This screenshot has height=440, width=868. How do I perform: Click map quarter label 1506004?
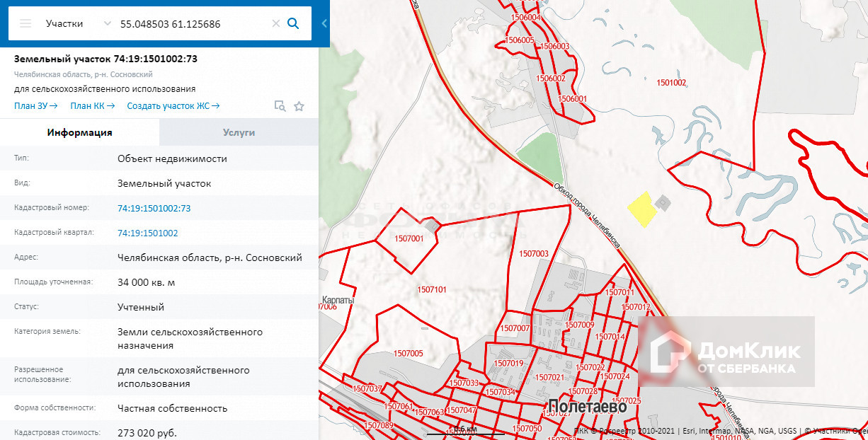tap(526, 18)
